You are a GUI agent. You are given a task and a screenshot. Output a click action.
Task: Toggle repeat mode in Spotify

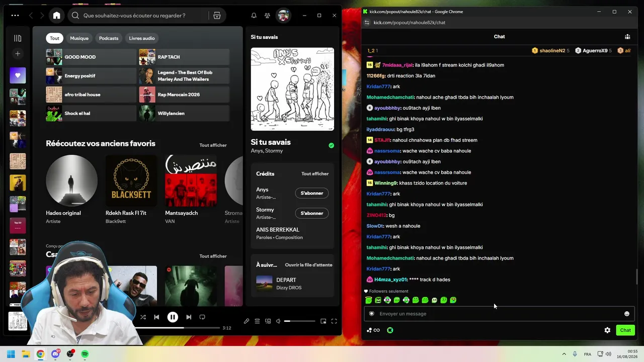click(x=202, y=317)
